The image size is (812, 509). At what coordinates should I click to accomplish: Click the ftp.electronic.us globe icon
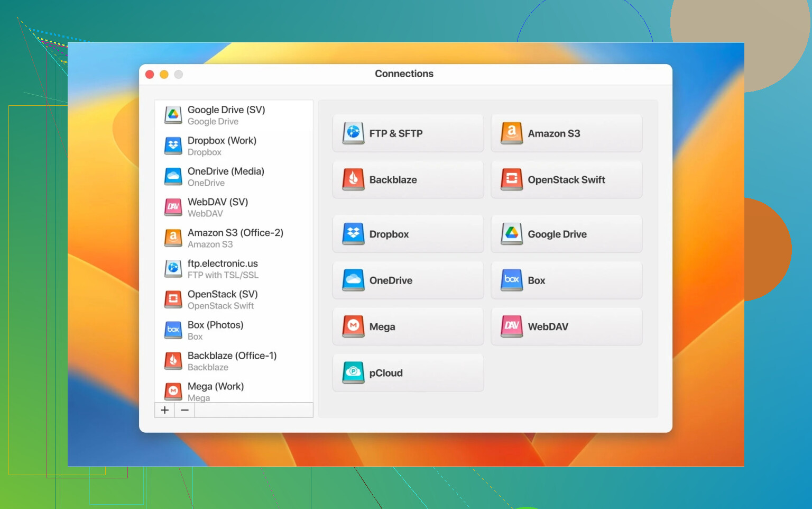[x=173, y=268]
